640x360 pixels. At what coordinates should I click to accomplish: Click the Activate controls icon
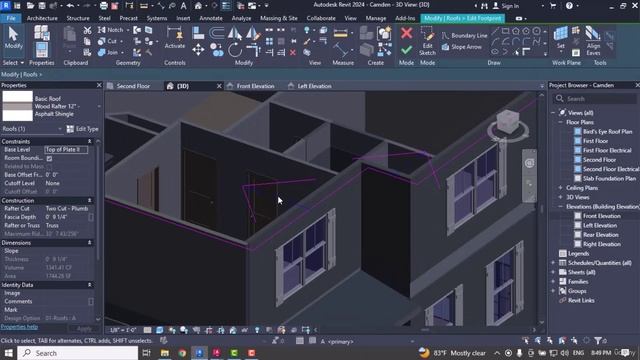click(175, 38)
